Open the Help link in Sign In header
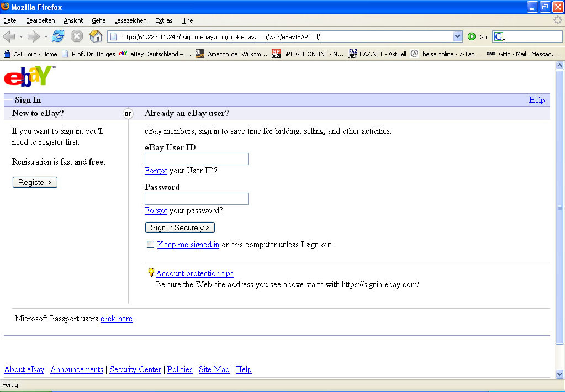This screenshot has height=392, width=565. click(536, 100)
